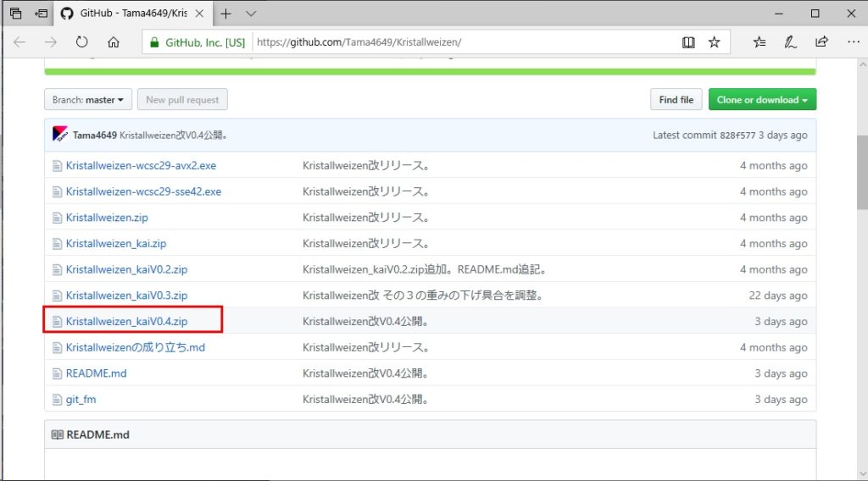
Task: Click the scrollbar down arrow
Action: point(862,474)
